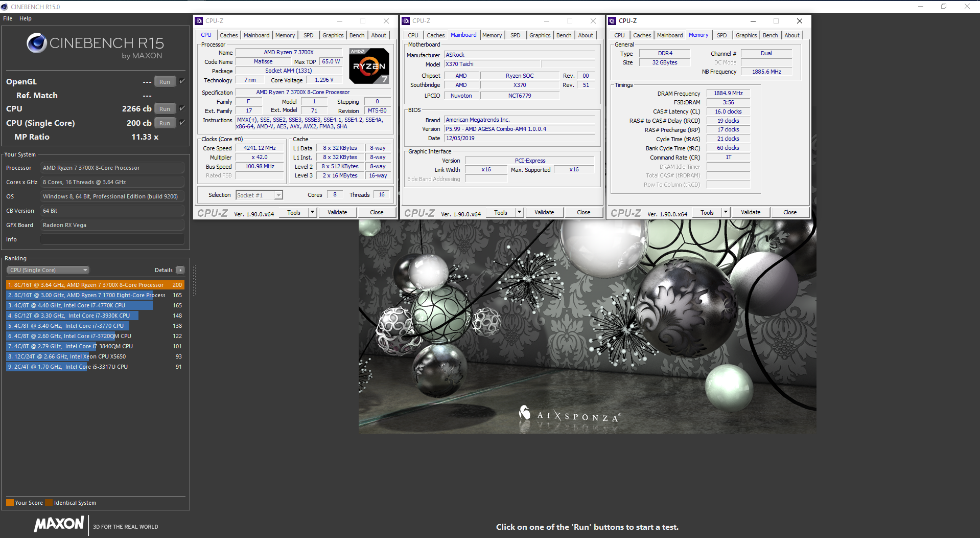The image size is (980, 538).
Task: Click the Model X370 Taichi field
Action: pyautogui.click(x=492, y=64)
